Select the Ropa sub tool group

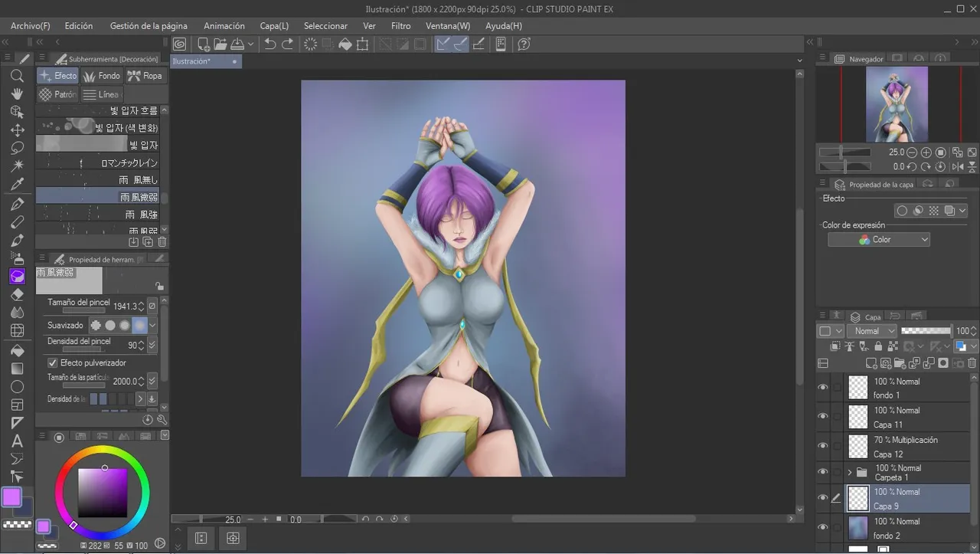click(x=145, y=76)
